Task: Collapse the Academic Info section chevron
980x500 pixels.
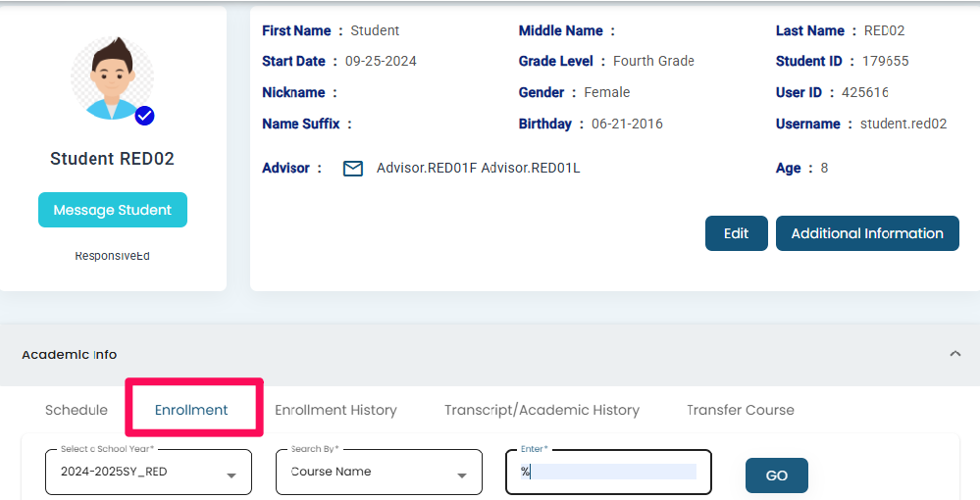Action: coord(955,354)
